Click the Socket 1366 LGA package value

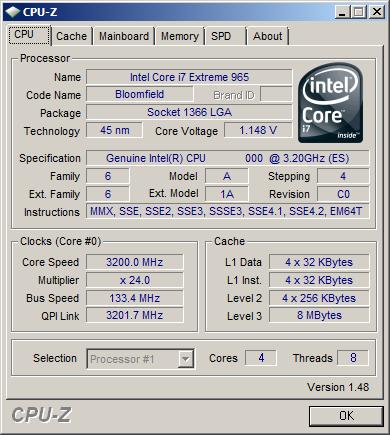click(x=189, y=112)
